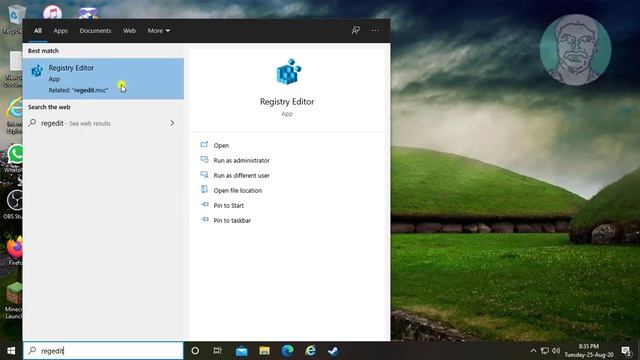Click the large Registry Editor icon in preview pane

(x=288, y=72)
